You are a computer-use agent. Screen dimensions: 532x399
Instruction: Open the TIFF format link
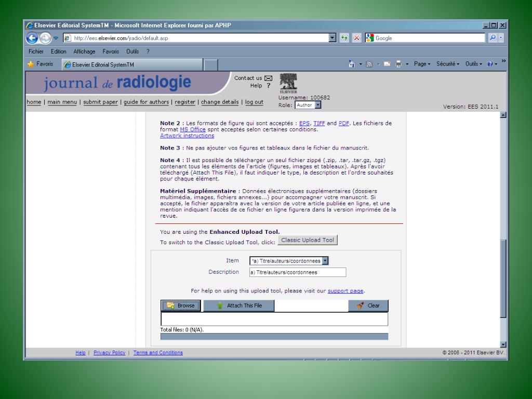[x=319, y=123]
